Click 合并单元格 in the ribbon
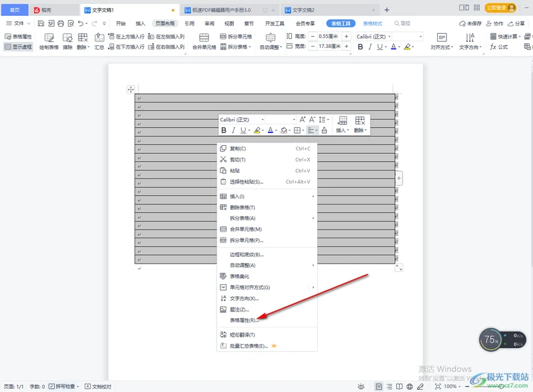Image resolution: width=533 pixels, height=392 pixels. 204,41
